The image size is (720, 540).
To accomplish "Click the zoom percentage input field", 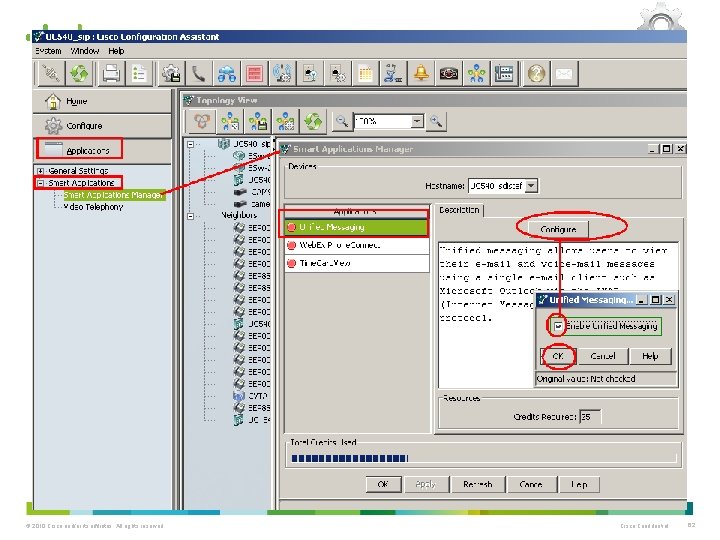I will (382, 121).
